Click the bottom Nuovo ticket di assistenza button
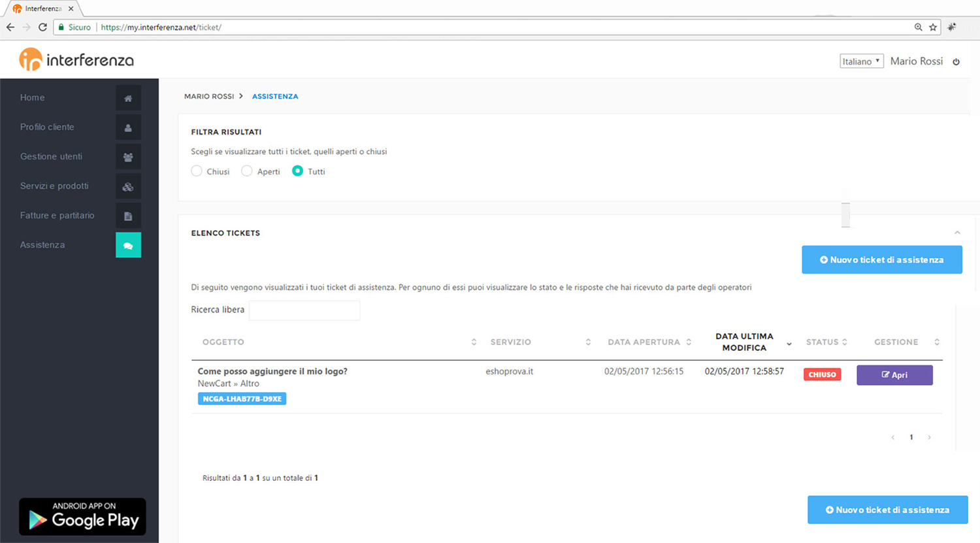The width and height of the screenshot is (980, 543). coord(887,510)
